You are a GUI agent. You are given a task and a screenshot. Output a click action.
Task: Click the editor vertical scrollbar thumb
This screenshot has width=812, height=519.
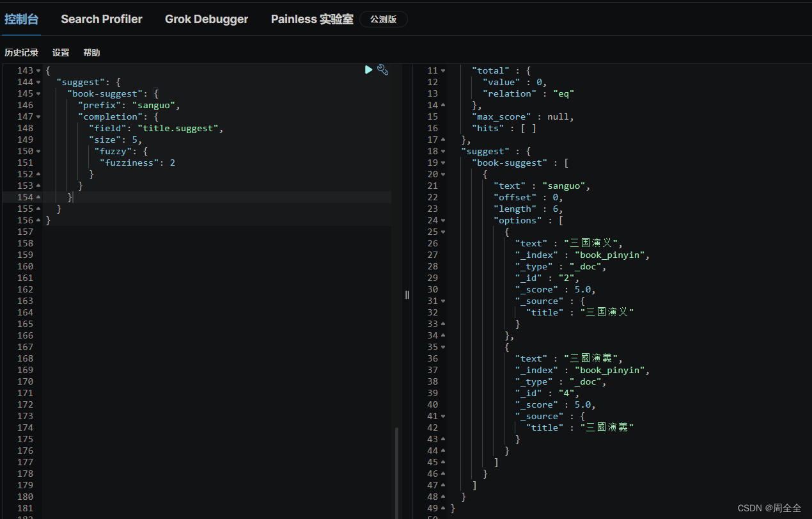396,472
